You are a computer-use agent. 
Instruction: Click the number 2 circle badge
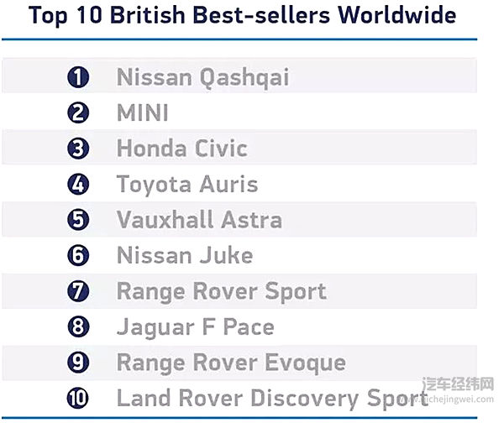coord(78,113)
